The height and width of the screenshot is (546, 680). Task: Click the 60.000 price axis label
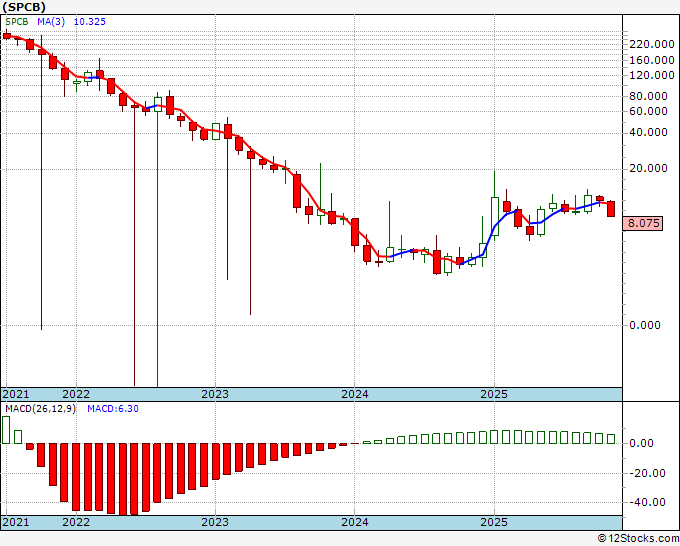pyautogui.click(x=648, y=111)
